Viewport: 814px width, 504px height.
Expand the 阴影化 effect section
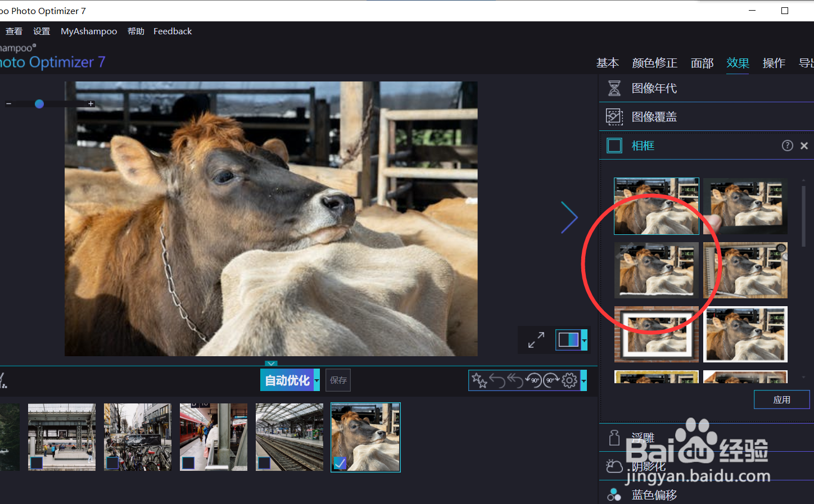point(706,466)
